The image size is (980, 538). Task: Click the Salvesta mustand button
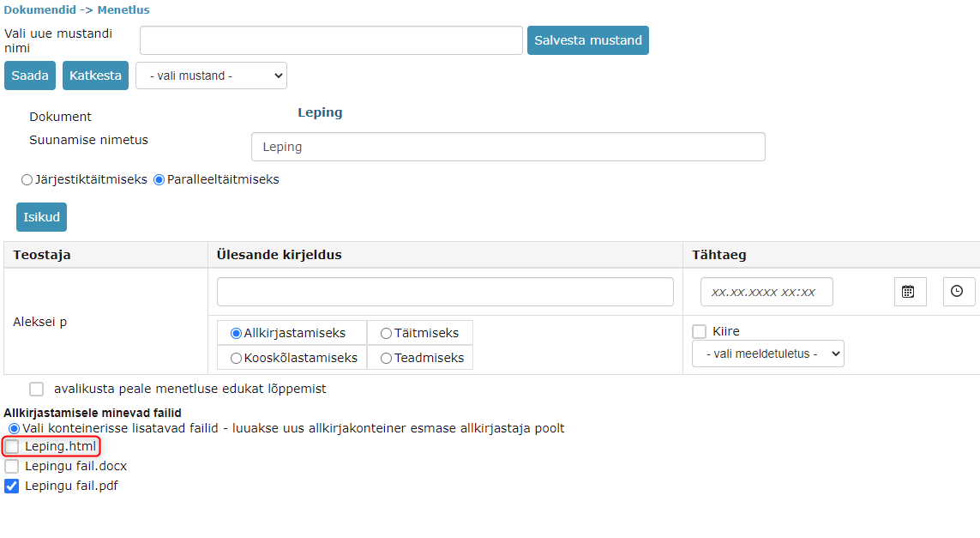(x=587, y=40)
